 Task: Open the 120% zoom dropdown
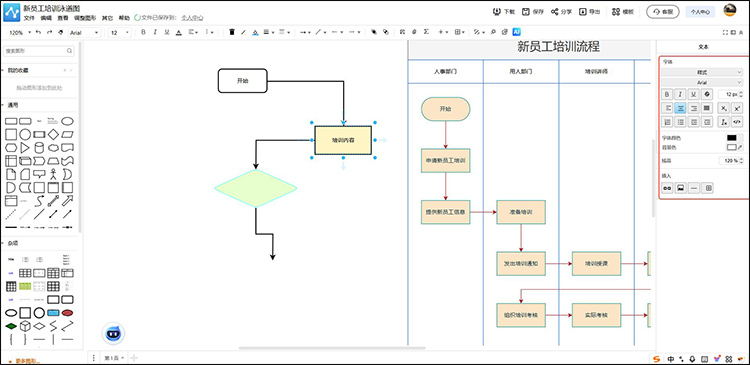20,33
